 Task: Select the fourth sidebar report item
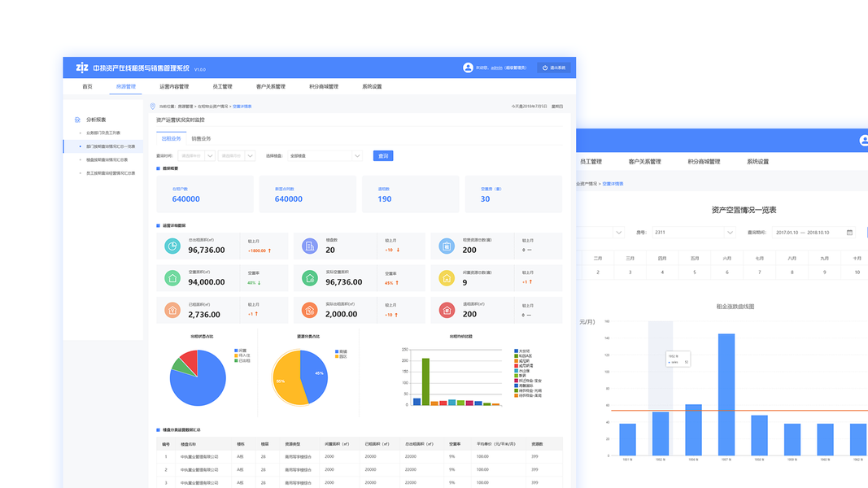tap(110, 173)
